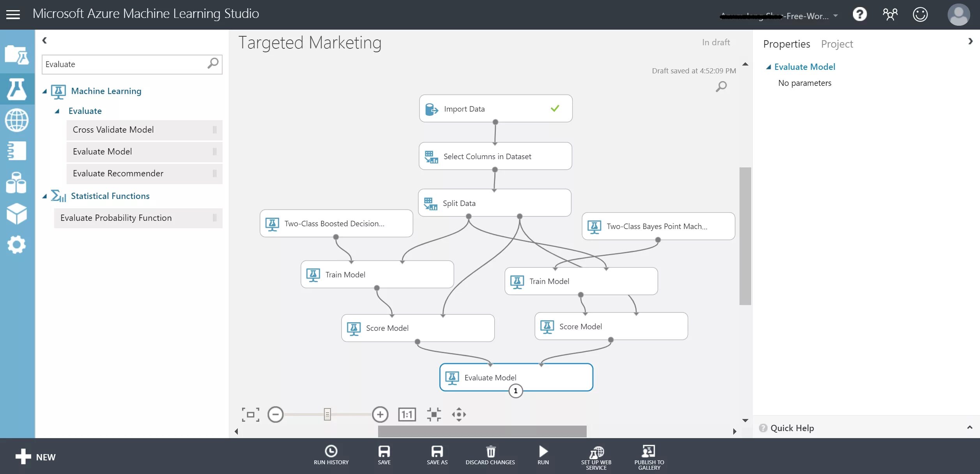The height and width of the screenshot is (474, 980).
Task: Click the canvas zoom slider handle
Action: [327, 414]
